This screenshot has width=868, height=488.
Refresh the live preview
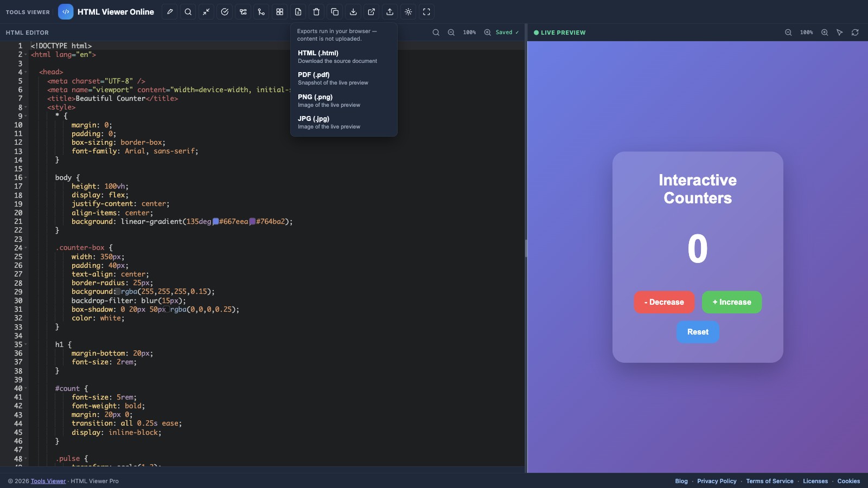(855, 33)
